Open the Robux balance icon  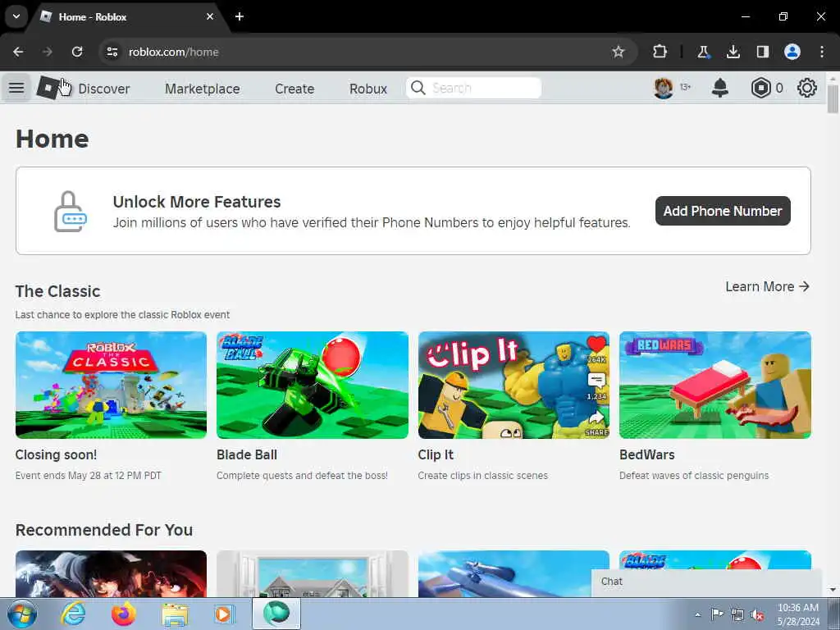point(760,88)
